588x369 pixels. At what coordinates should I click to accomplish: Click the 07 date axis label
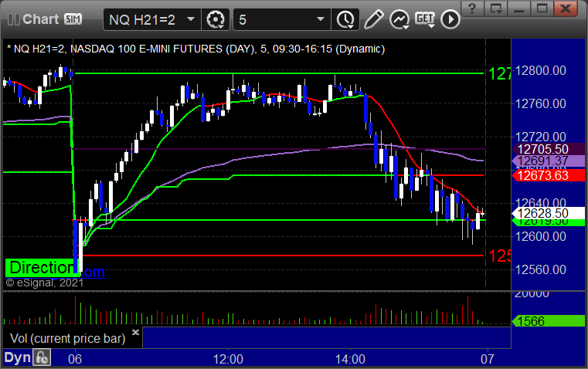click(488, 359)
